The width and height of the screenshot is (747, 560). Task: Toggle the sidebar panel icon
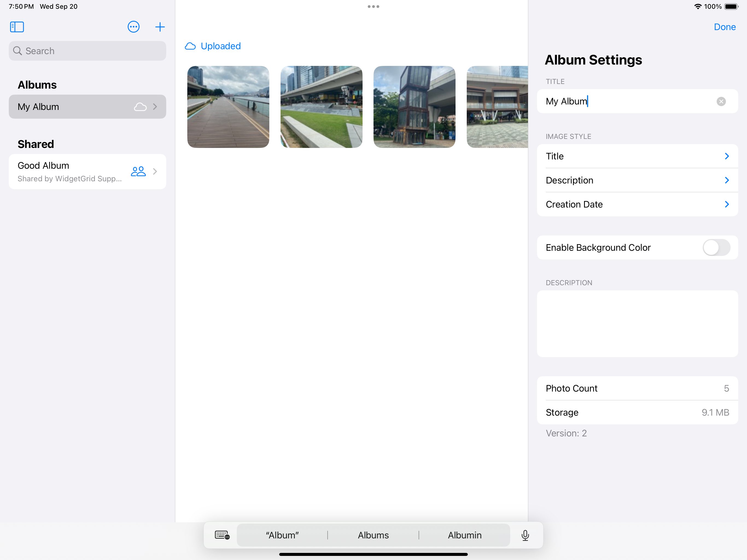pos(17,27)
